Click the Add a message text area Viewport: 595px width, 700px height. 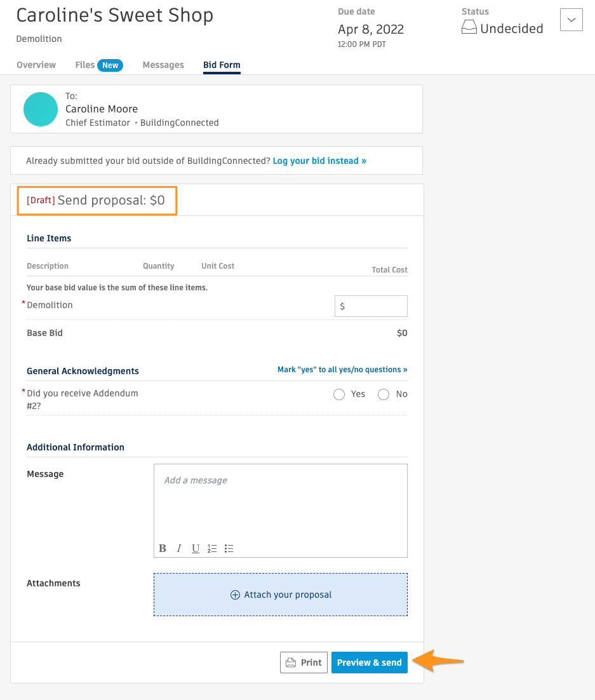point(280,502)
